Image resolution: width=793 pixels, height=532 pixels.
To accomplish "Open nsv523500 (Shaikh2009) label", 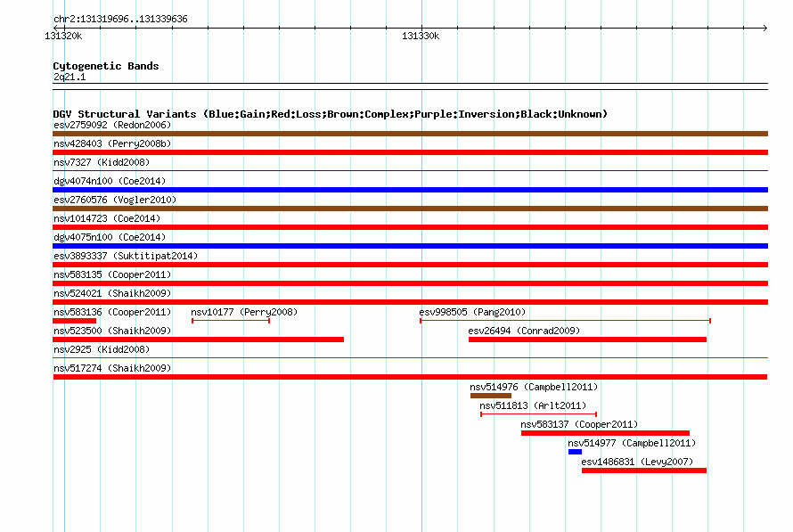I will 112,331.
